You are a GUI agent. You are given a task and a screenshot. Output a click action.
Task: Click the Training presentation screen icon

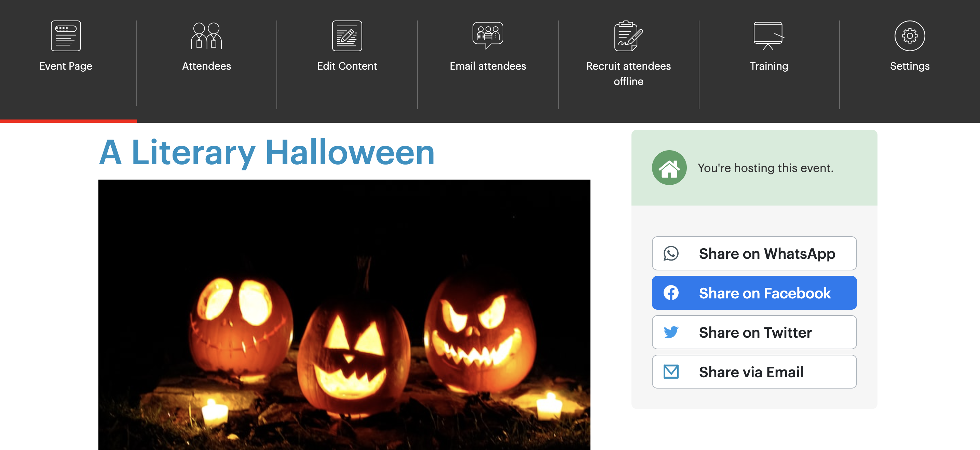click(x=768, y=36)
